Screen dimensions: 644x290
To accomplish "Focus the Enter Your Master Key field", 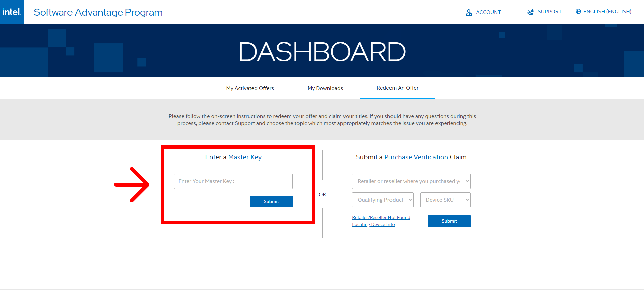I will tap(233, 181).
